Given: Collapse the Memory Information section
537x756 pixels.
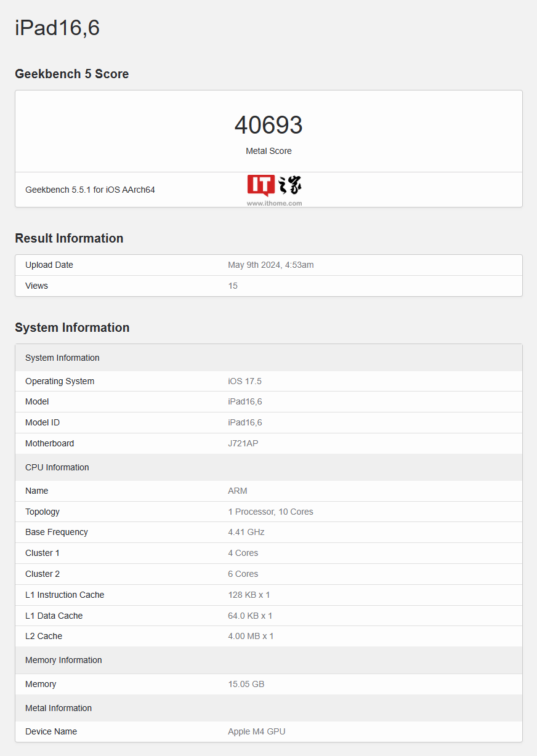Looking at the screenshot, I should [63, 660].
